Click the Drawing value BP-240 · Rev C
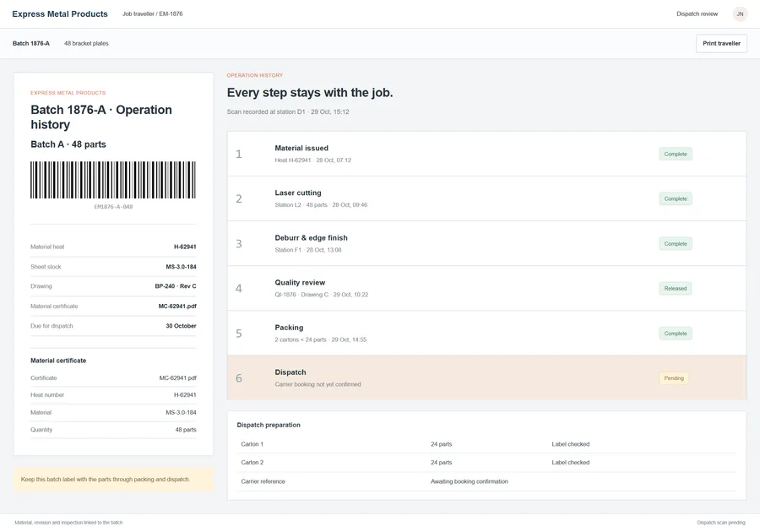Image resolution: width=760 pixels, height=532 pixels. [x=176, y=286]
